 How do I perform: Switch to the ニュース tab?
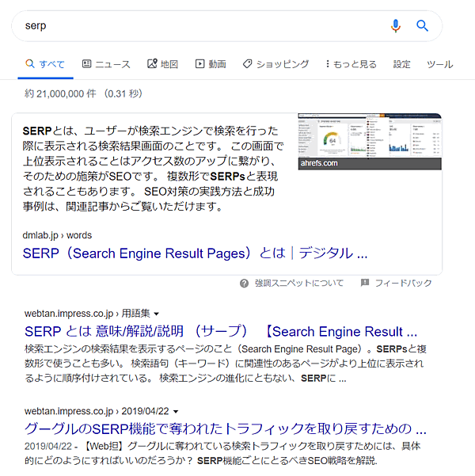[106, 64]
